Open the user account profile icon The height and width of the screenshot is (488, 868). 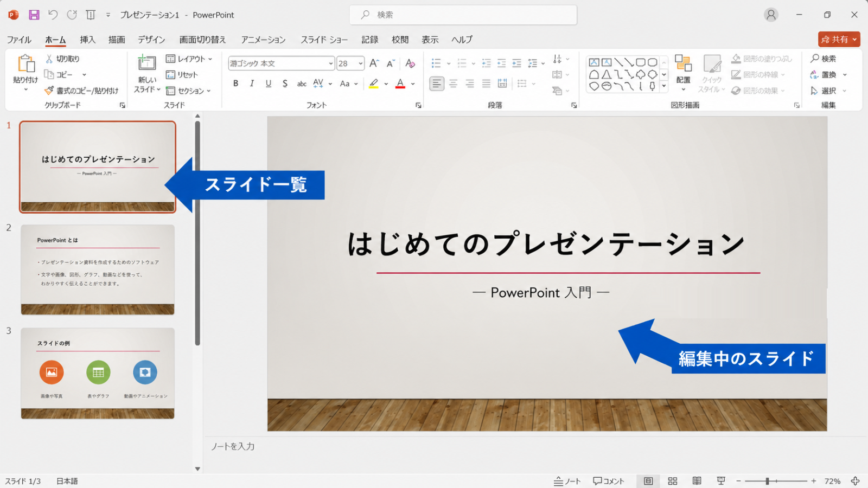[x=771, y=15]
